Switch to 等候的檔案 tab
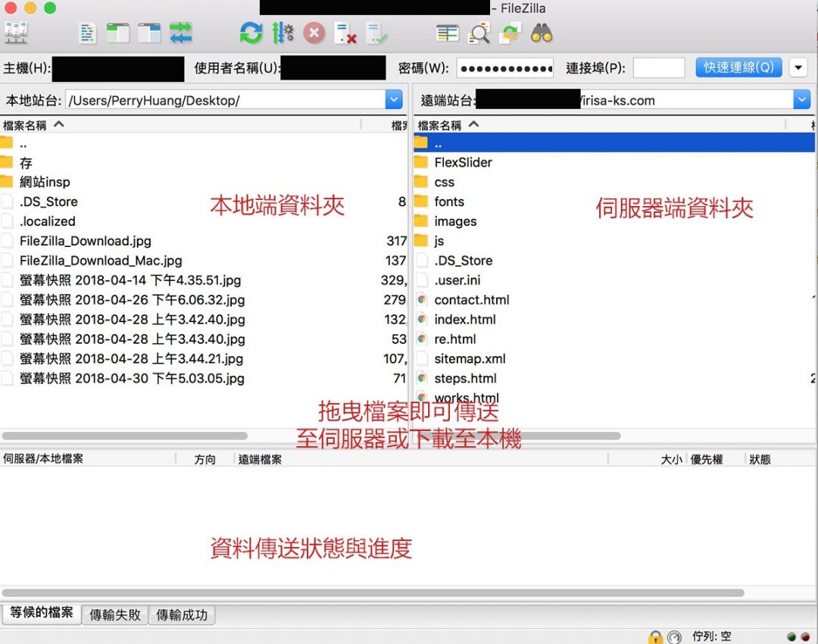818x644 pixels. click(42, 613)
